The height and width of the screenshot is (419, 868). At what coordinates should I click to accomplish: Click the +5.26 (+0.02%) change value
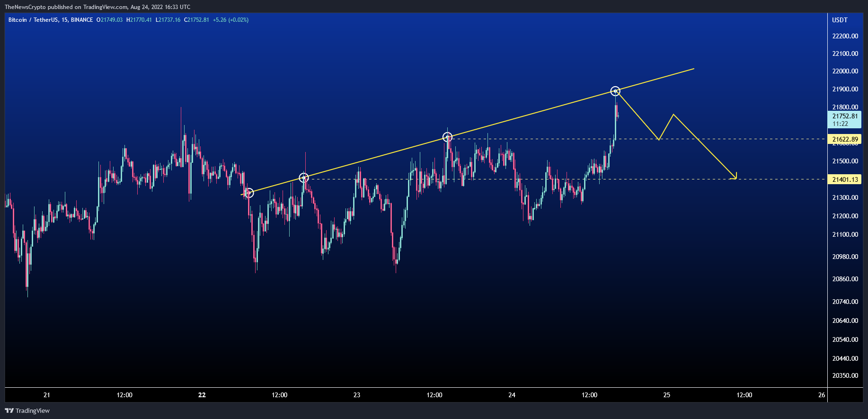point(230,20)
